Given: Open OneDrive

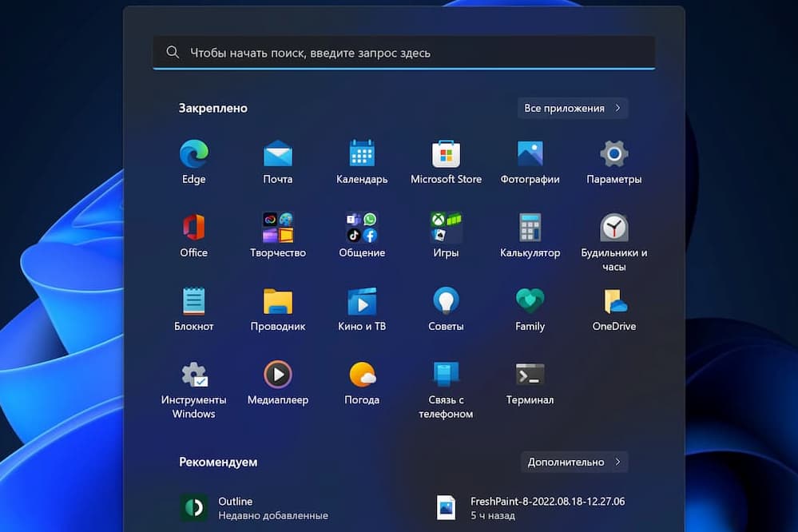Looking at the screenshot, I should (x=613, y=309).
